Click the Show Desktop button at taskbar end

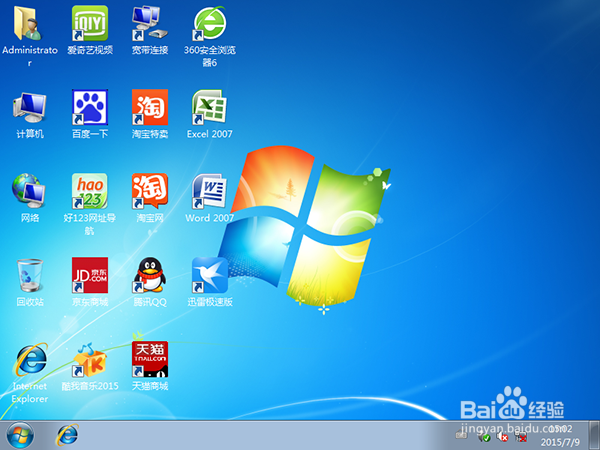(594, 435)
